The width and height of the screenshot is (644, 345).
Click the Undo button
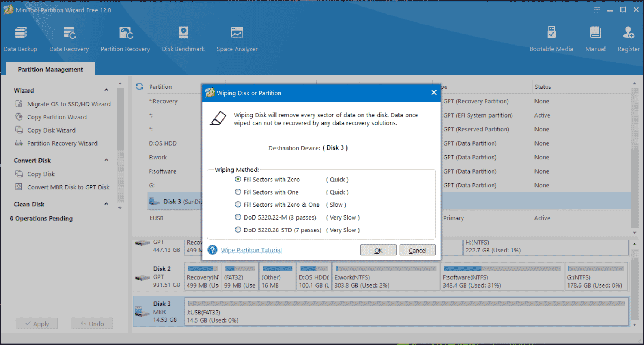click(x=92, y=324)
